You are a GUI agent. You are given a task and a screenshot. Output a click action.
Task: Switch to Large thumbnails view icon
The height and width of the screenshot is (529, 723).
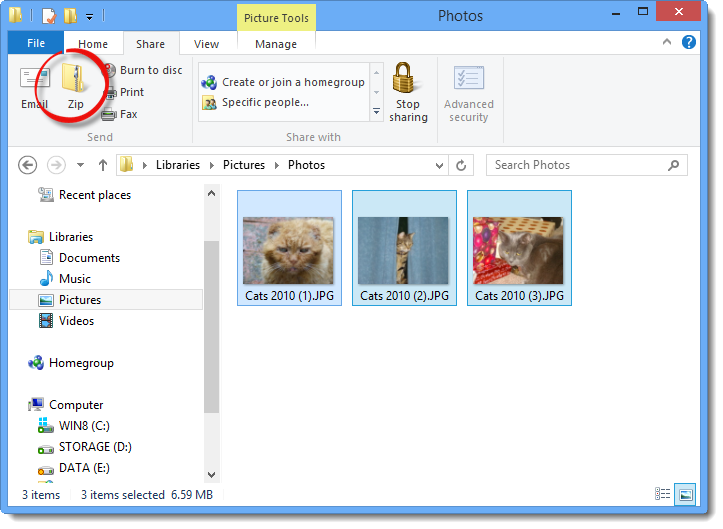pos(685,495)
